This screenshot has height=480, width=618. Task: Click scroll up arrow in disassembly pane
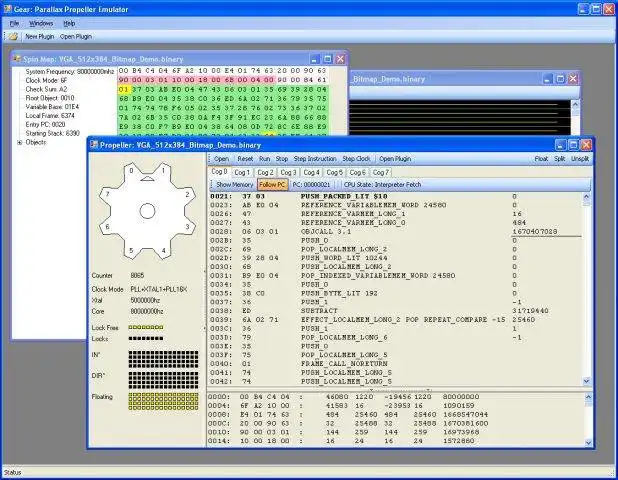[x=586, y=196]
